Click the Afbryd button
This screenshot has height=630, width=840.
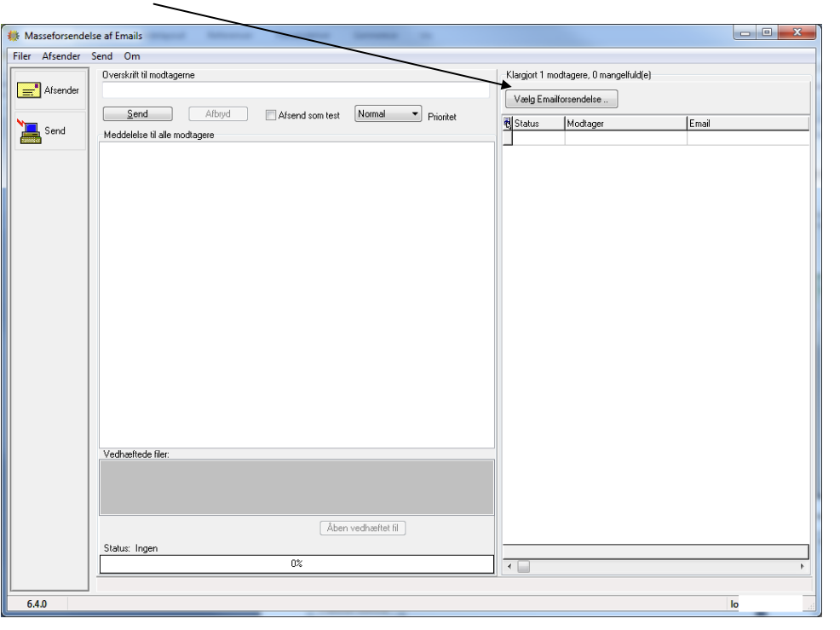coord(218,113)
